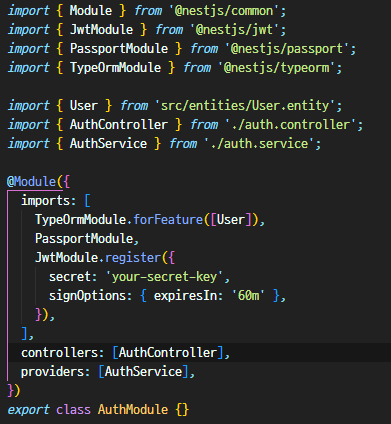
Task: Click the '@nestjs/jwt' import path string
Action: (x=235, y=30)
